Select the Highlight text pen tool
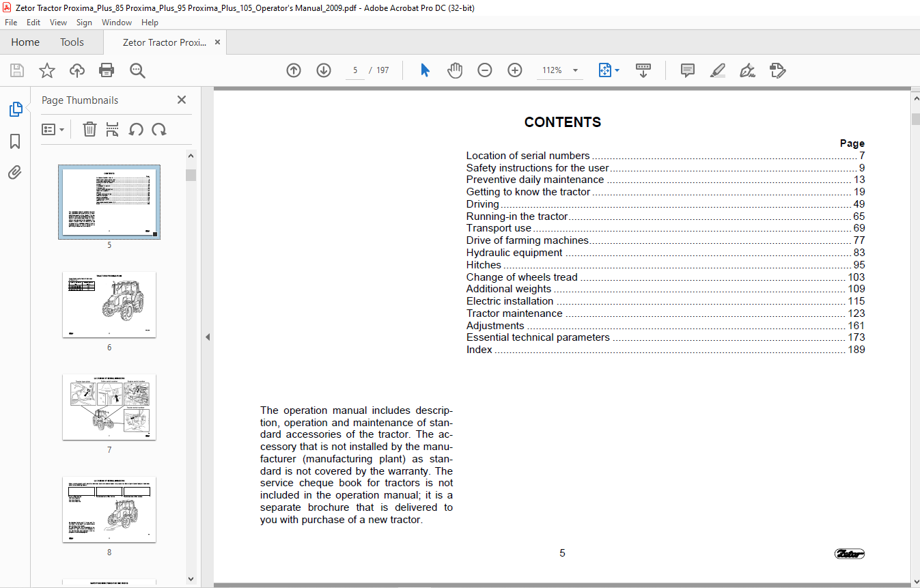The height and width of the screenshot is (588, 920). pos(717,70)
